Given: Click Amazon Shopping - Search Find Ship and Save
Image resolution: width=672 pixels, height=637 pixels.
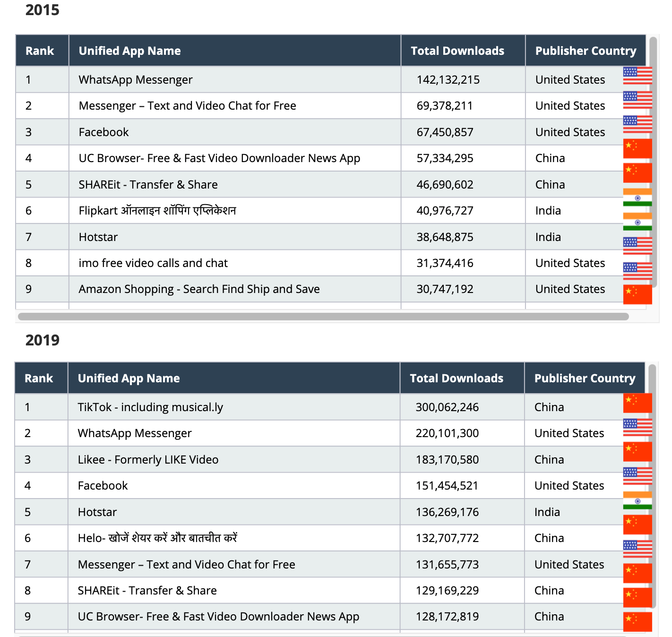Looking at the screenshot, I should coord(199,289).
